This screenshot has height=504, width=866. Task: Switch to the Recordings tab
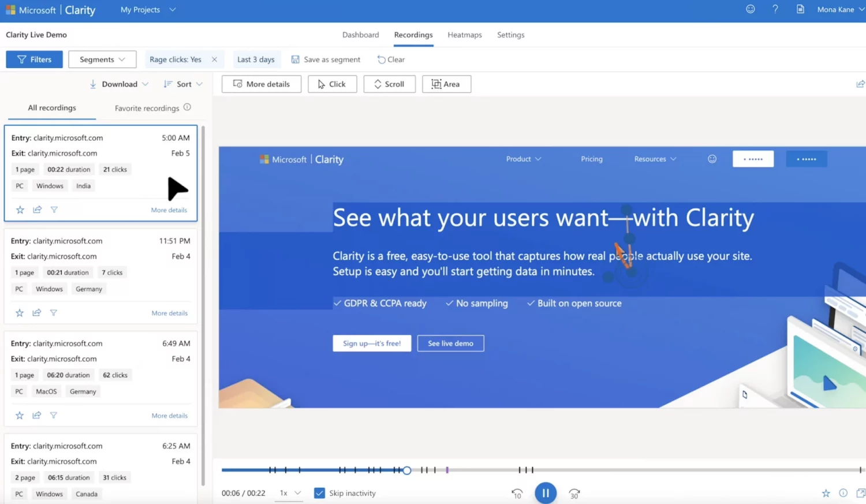[413, 35]
